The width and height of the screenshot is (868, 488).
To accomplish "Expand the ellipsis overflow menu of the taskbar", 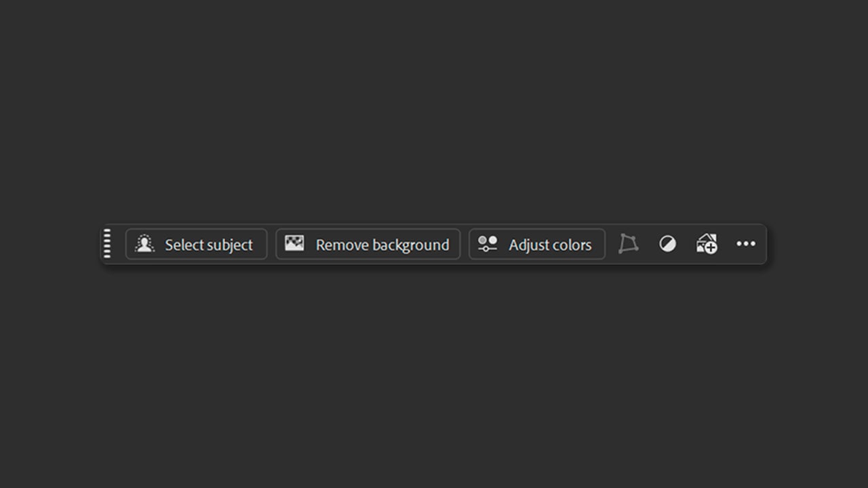I will [x=746, y=244].
